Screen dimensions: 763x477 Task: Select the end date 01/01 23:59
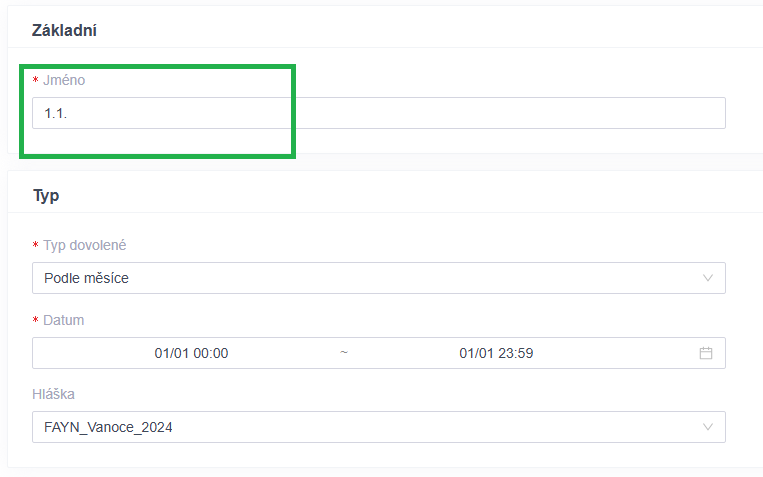coord(496,353)
